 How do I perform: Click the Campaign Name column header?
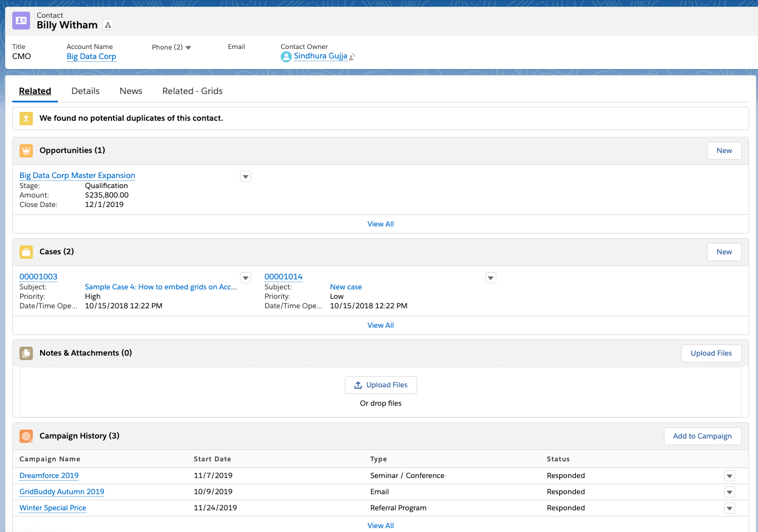pyautogui.click(x=50, y=459)
